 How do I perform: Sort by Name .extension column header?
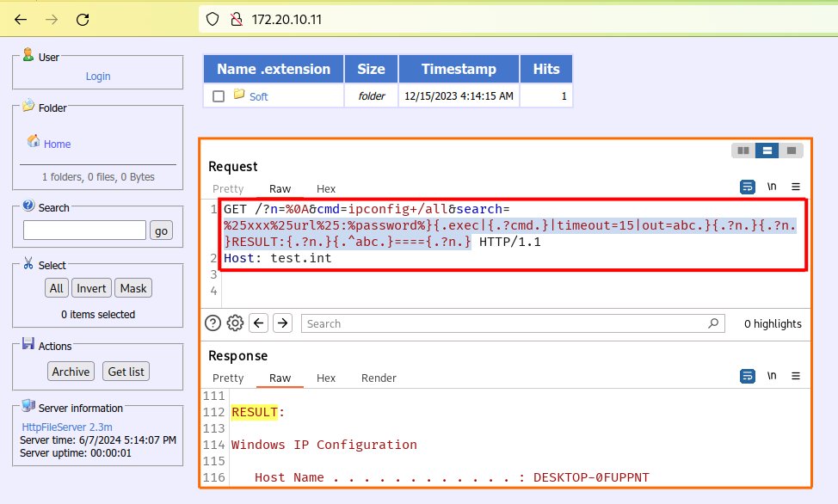click(x=274, y=69)
